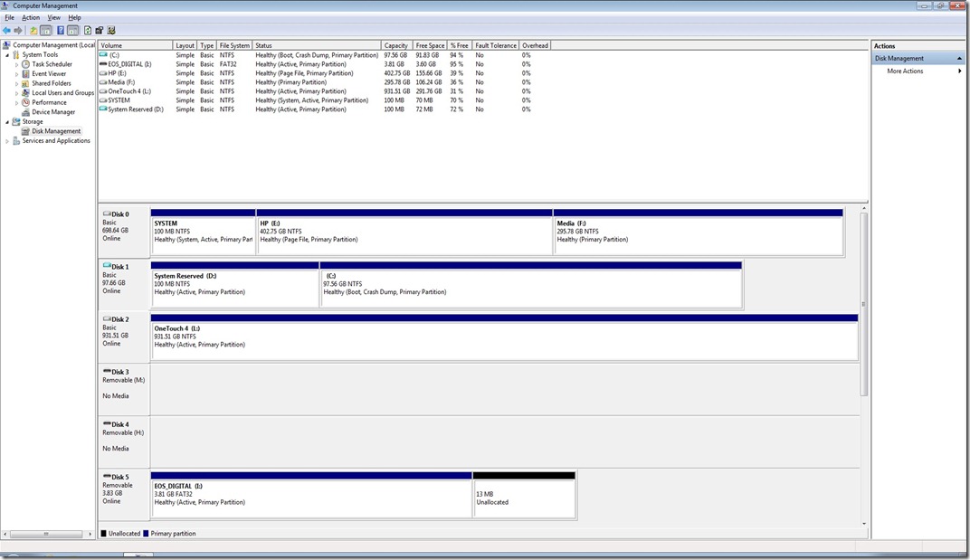Screen dimensions: 970x560
Task: Select the Shared Folders icon in tree
Action: coord(25,83)
